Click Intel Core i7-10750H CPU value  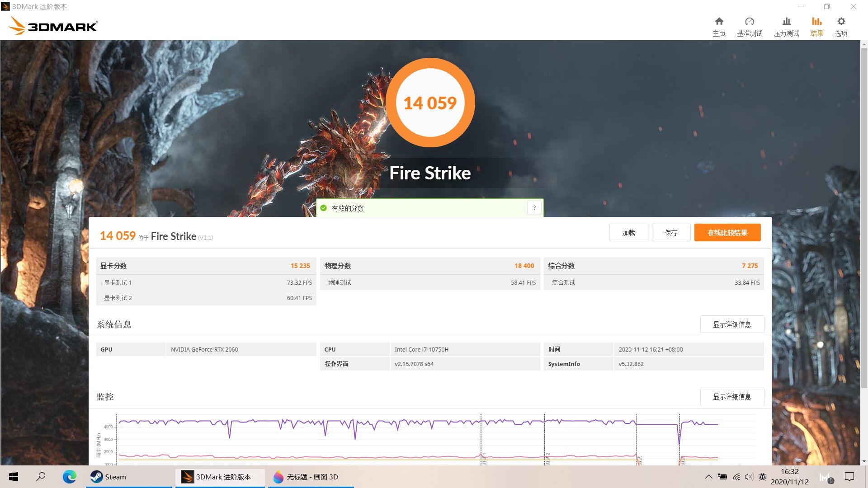(421, 349)
